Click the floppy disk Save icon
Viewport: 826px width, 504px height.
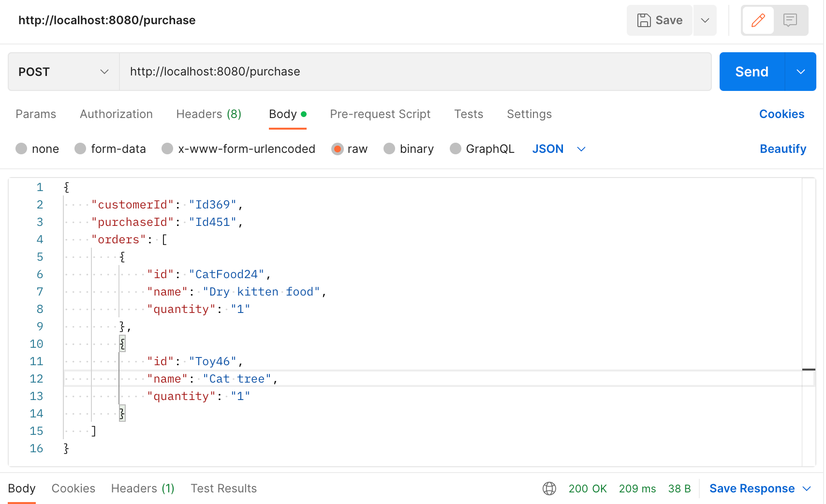click(x=644, y=20)
